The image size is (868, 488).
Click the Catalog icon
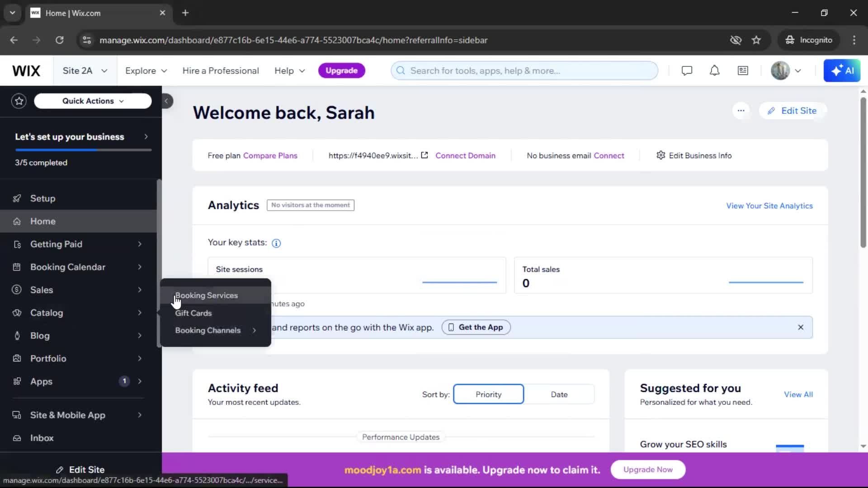tap(17, 313)
